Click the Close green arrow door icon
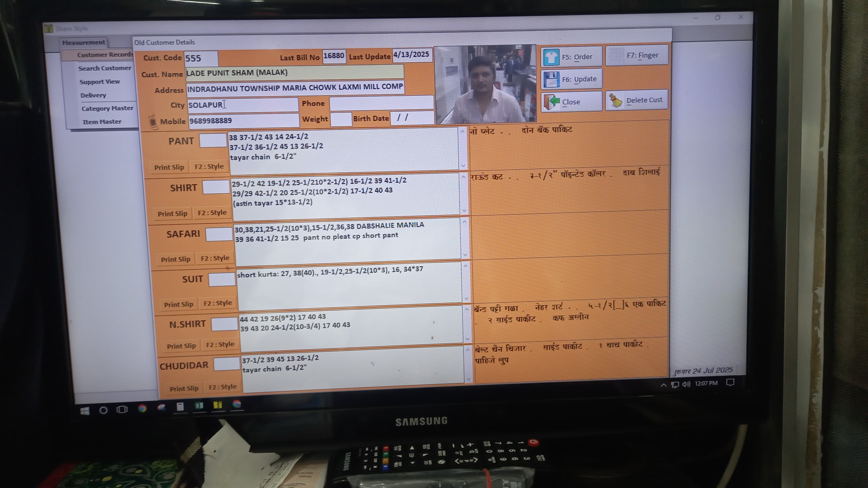 coord(552,102)
